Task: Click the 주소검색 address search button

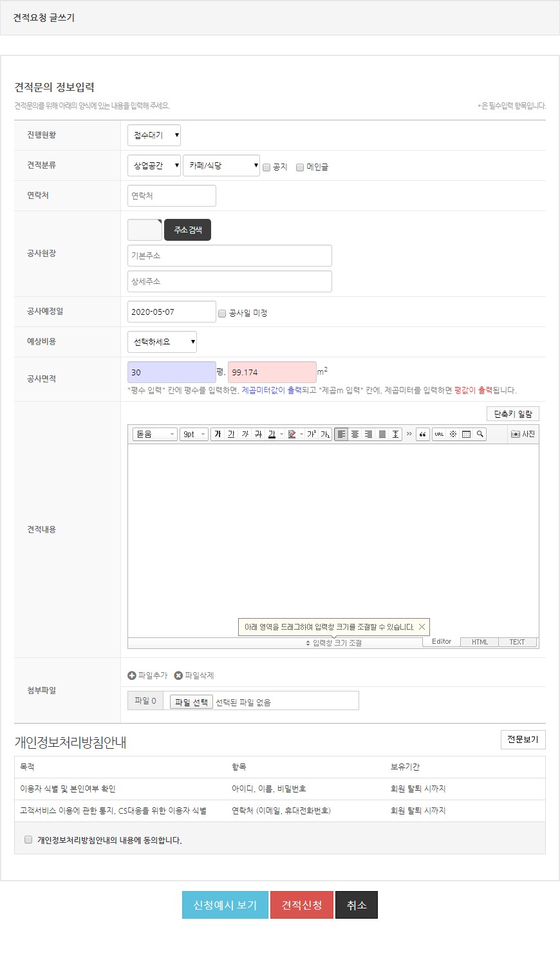Action: tap(187, 230)
